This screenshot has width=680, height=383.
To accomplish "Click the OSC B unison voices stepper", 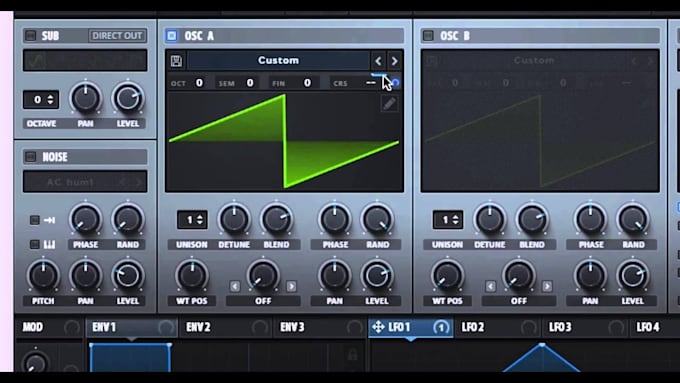I will [x=448, y=220].
